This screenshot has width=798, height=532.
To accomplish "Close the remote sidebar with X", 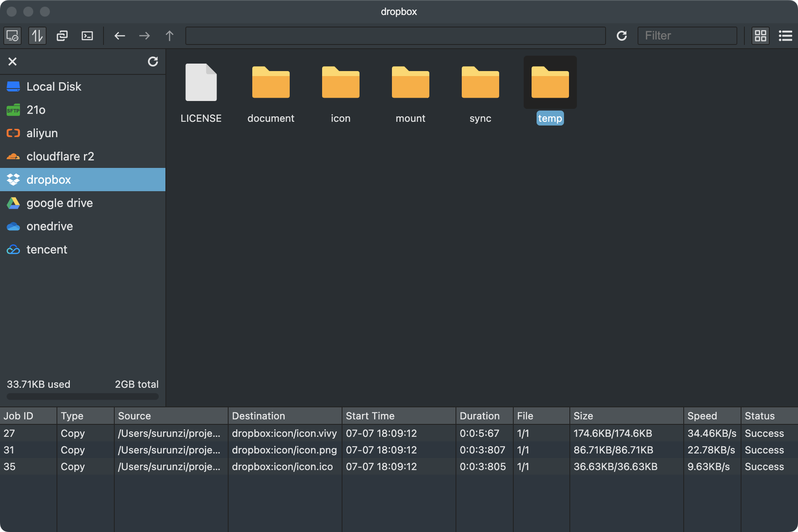I will 12,62.
